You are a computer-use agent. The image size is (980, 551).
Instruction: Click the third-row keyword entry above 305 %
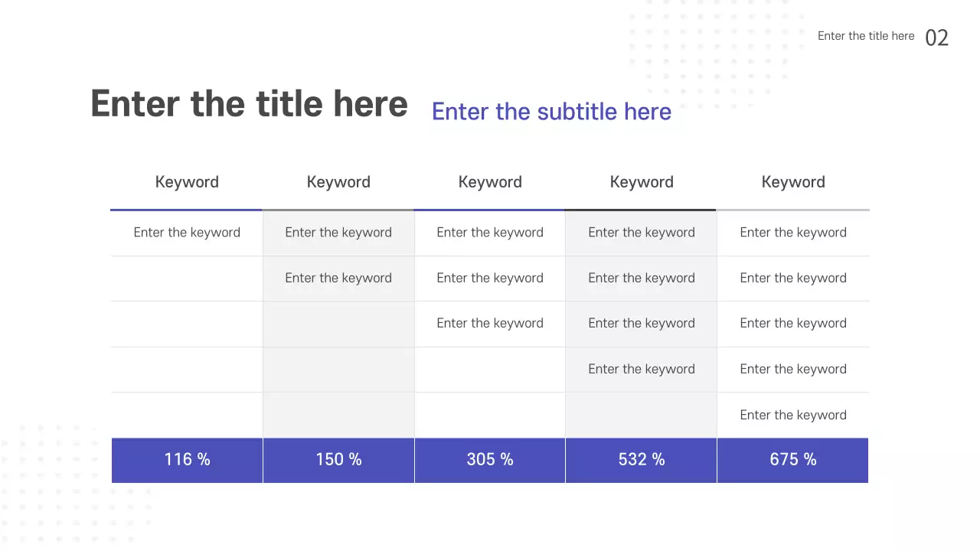pyautogui.click(x=490, y=323)
